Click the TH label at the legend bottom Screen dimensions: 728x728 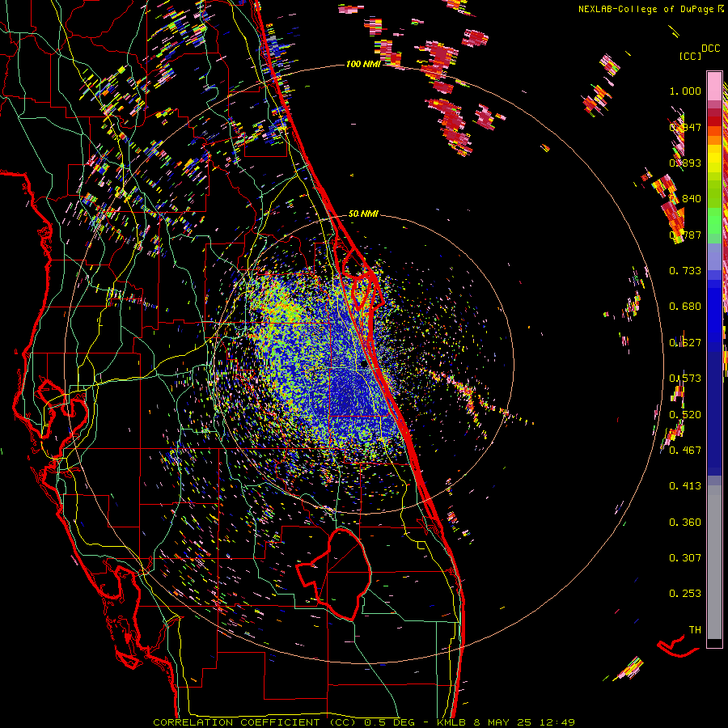(x=695, y=630)
